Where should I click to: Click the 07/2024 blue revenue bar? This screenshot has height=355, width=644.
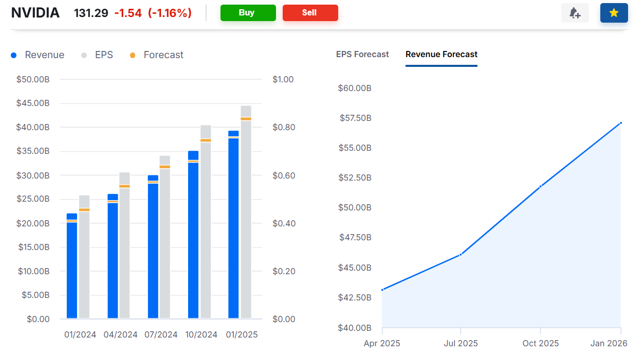(153, 247)
